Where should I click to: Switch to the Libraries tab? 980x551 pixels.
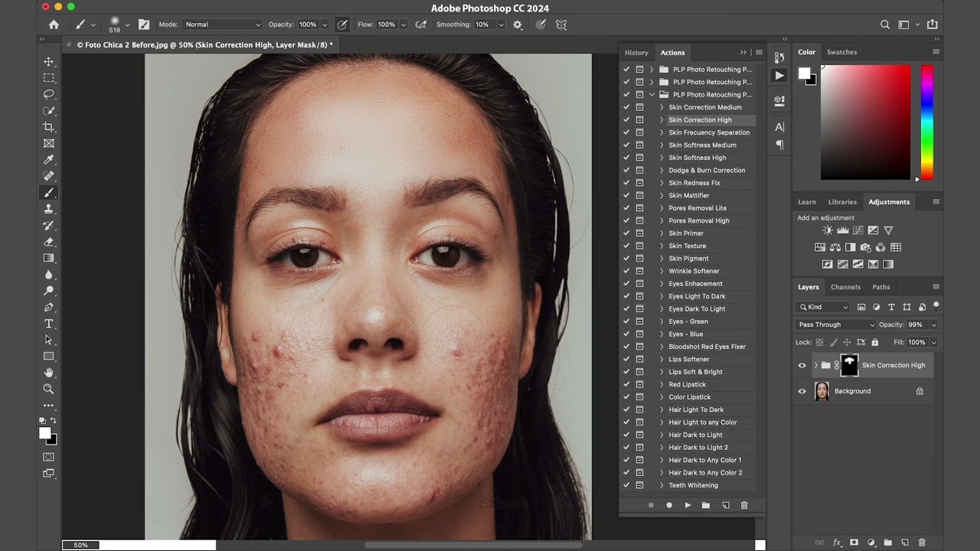[842, 202]
